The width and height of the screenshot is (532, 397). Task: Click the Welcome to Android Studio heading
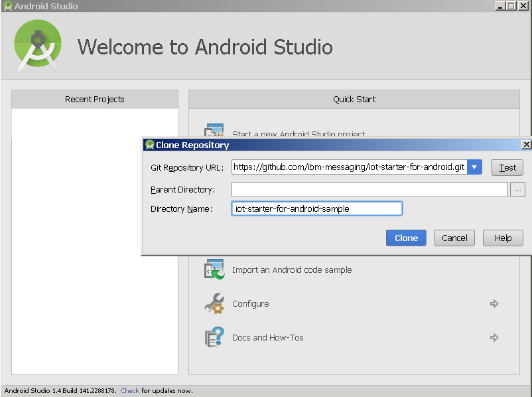[205, 47]
